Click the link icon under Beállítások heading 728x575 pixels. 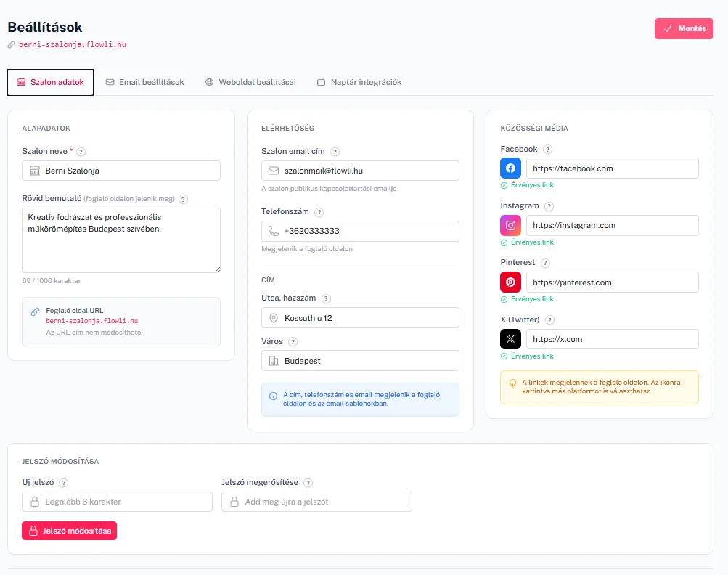coord(11,44)
